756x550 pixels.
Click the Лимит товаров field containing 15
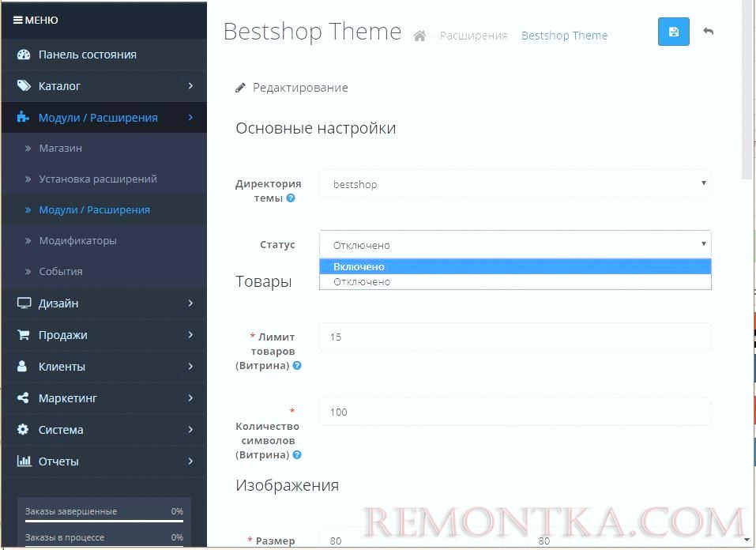[x=515, y=337]
